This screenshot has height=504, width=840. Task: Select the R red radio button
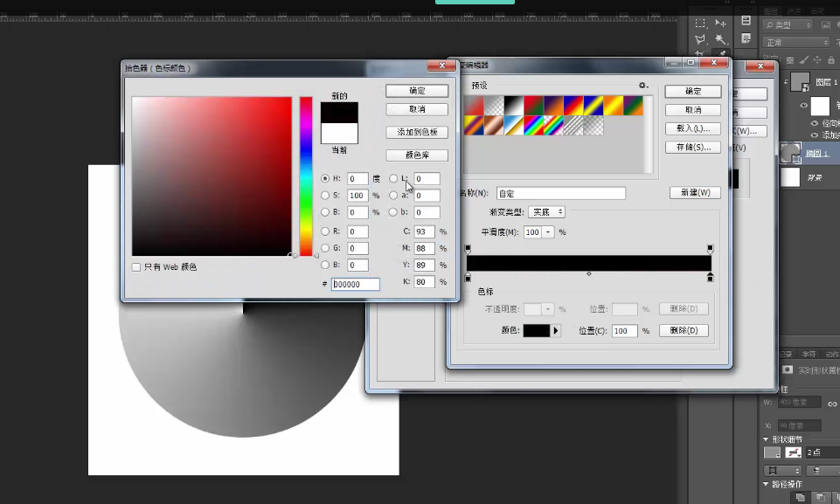(x=325, y=231)
